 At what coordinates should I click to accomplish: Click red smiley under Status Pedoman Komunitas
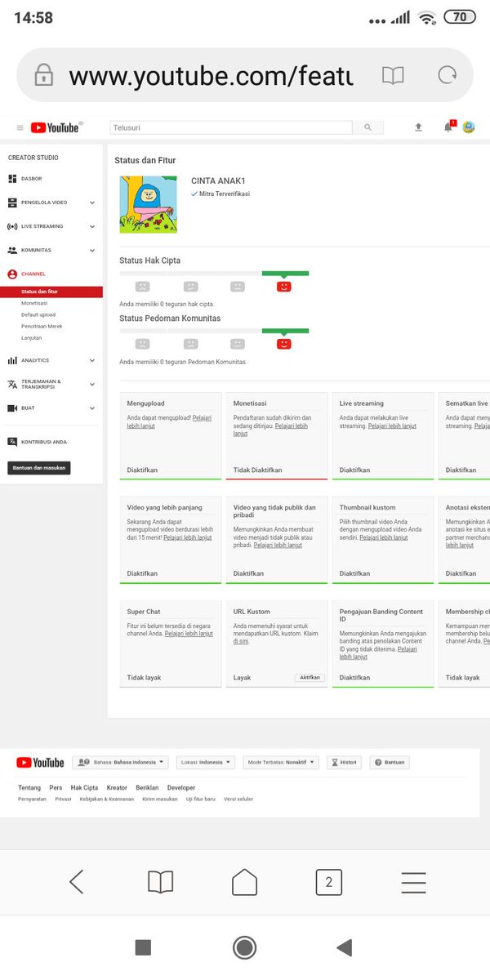click(284, 344)
